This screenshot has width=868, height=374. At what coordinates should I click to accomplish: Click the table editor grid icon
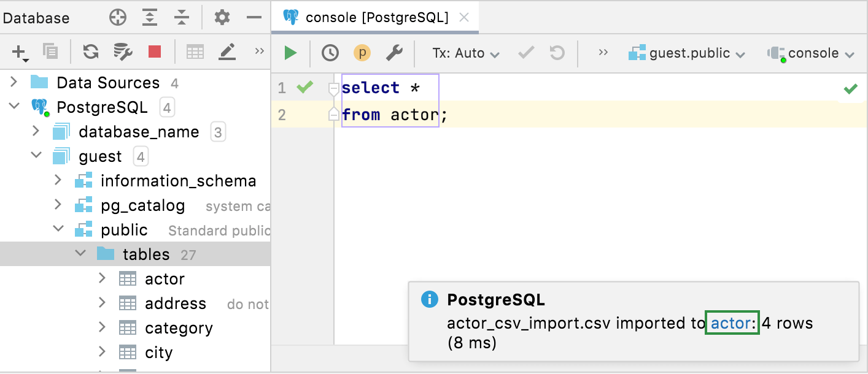point(195,52)
